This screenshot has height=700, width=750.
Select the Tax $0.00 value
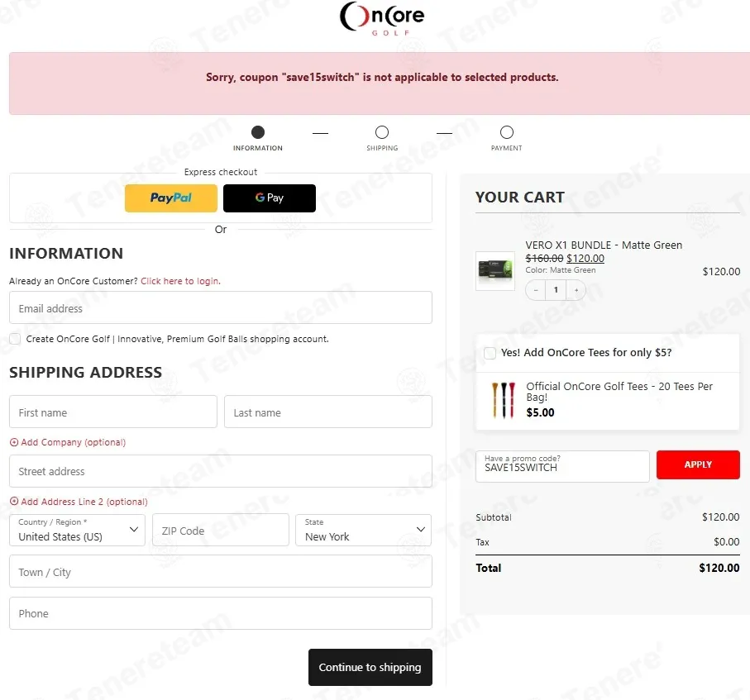click(726, 541)
